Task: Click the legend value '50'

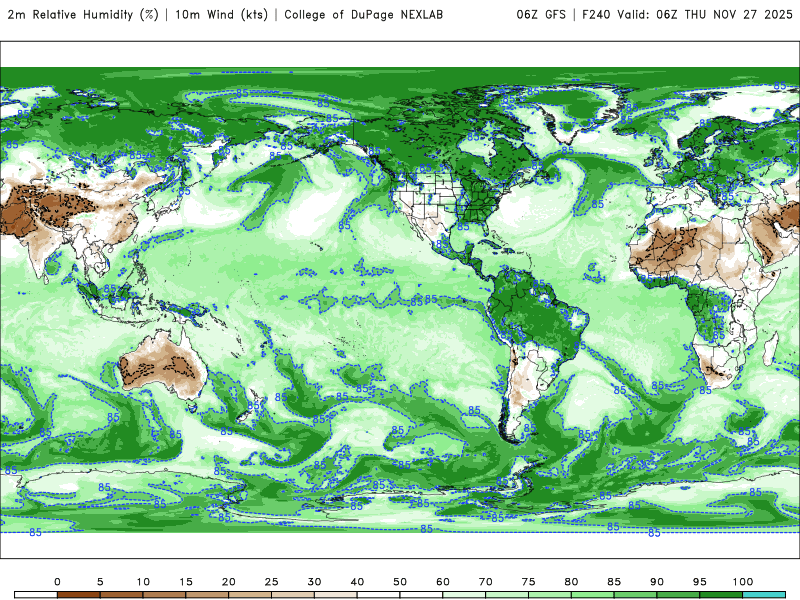Action: 400,582
